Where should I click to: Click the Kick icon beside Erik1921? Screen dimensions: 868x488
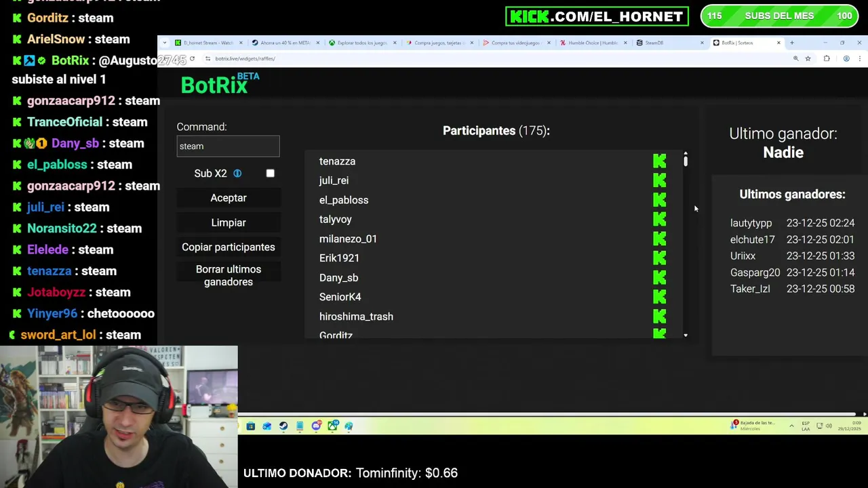(660, 258)
